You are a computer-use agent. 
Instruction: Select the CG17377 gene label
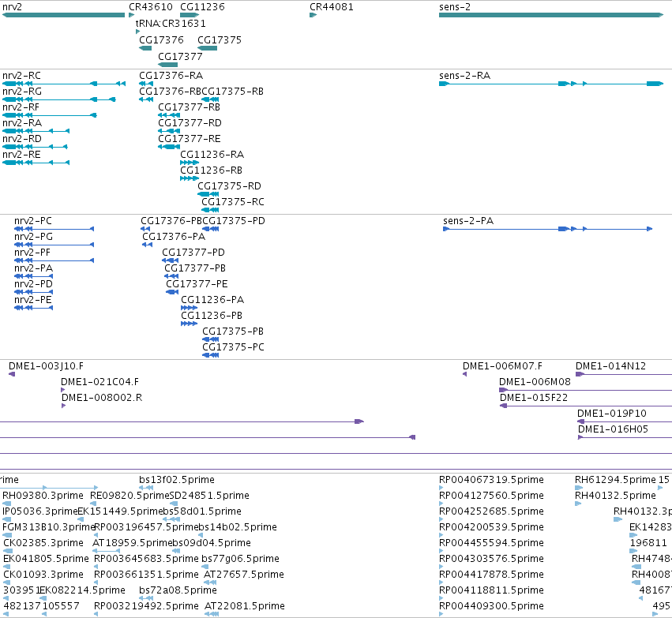[x=180, y=57]
